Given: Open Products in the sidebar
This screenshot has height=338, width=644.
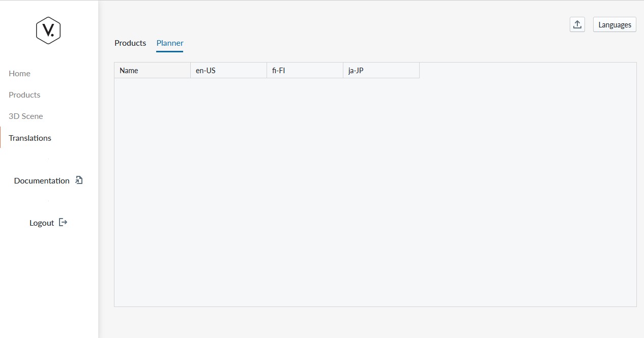Looking at the screenshot, I should pyautogui.click(x=24, y=95).
